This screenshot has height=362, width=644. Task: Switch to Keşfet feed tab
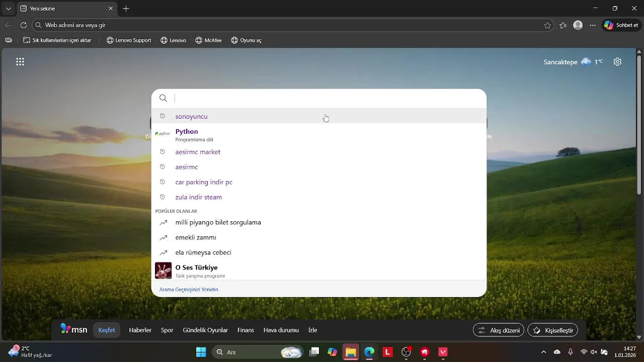pyautogui.click(x=107, y=330)
